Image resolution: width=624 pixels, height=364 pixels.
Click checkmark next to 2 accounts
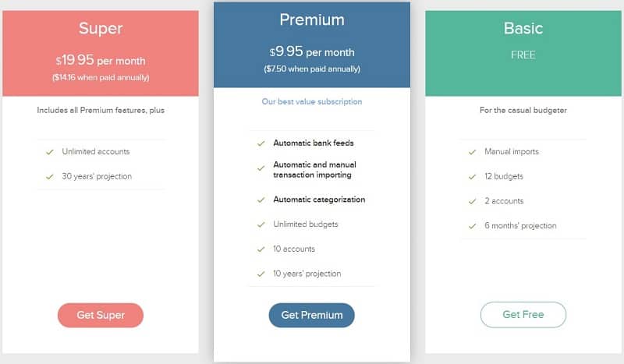472,201
